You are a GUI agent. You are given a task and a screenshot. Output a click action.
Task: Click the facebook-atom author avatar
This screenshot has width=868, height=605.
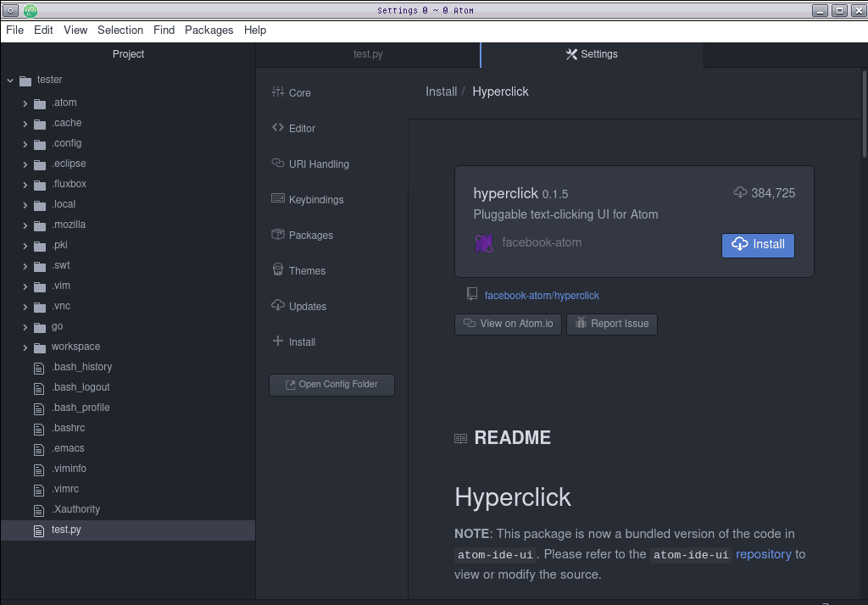pyautogui.click(x=484, y=243)
